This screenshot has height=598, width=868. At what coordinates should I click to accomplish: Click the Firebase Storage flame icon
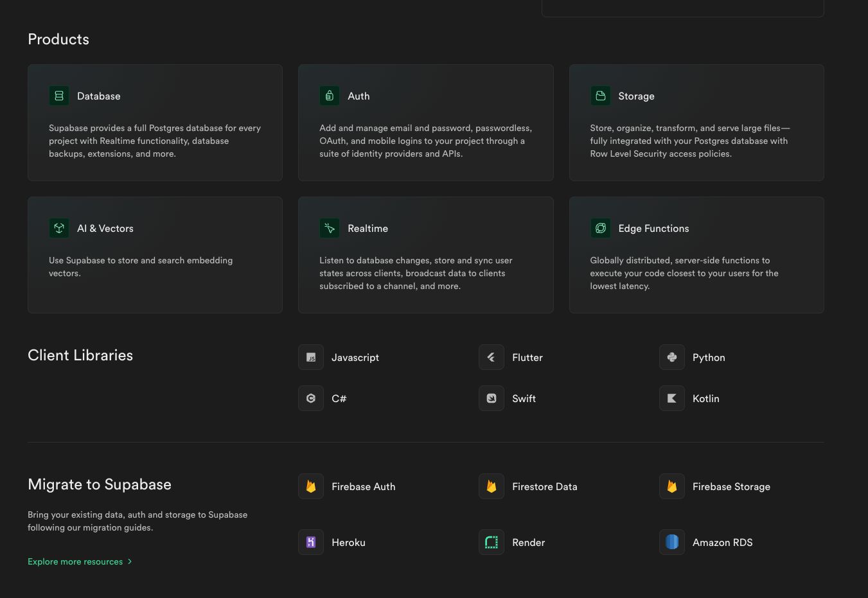tap(672, 486)
